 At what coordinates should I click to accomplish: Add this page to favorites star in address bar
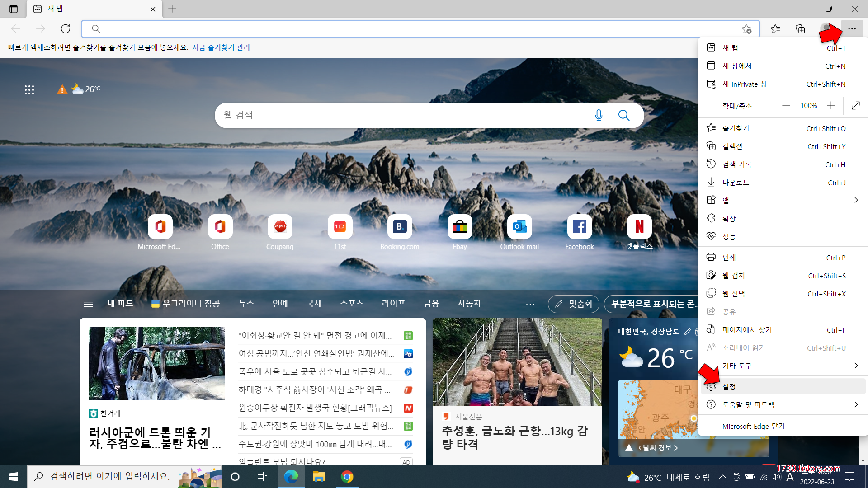point(746,29)
